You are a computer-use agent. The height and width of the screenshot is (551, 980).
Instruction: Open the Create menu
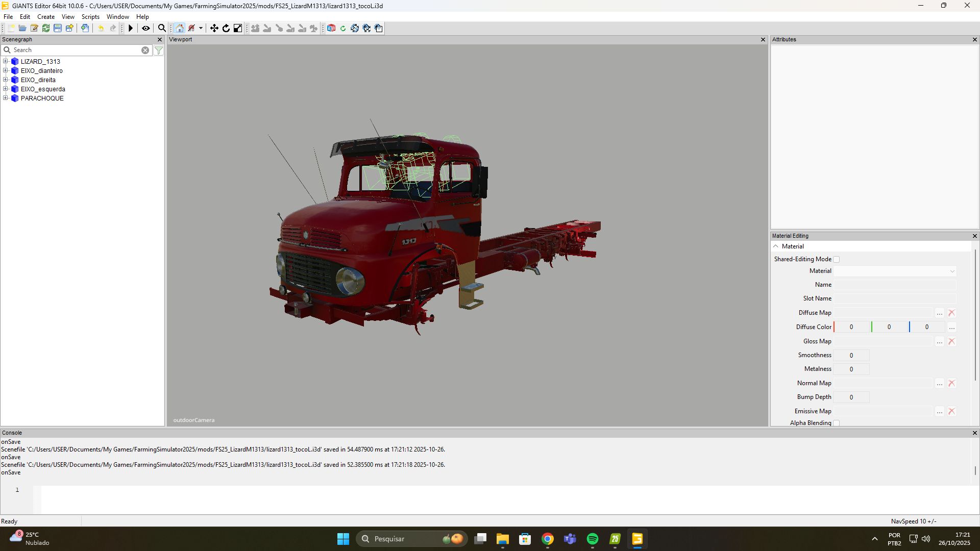(x=46, y=17)
